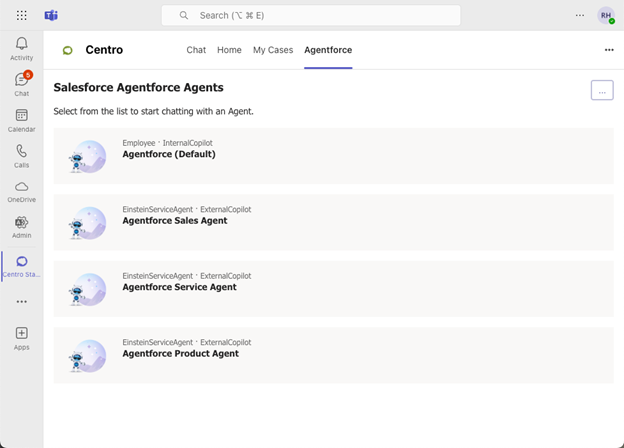Switch to the Home tab
Screen dimensions: 624x448
click(x=229, y=50)
